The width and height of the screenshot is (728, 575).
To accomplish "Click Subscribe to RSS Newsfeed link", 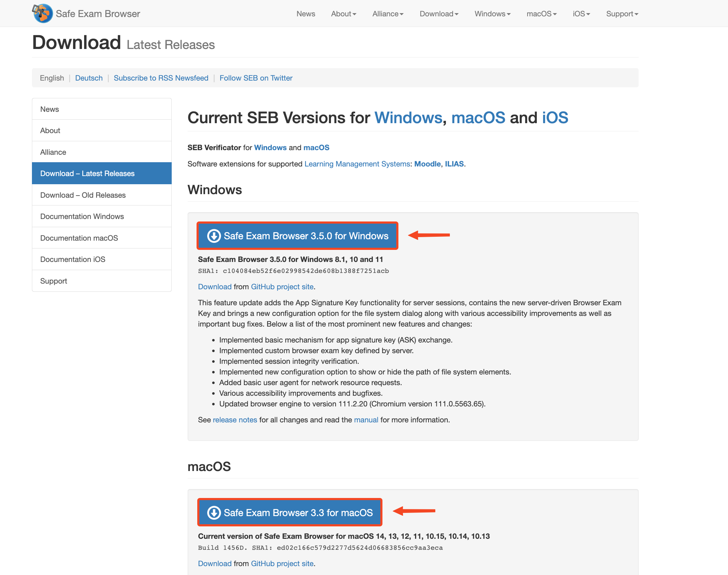I will (x=161, y=78).
